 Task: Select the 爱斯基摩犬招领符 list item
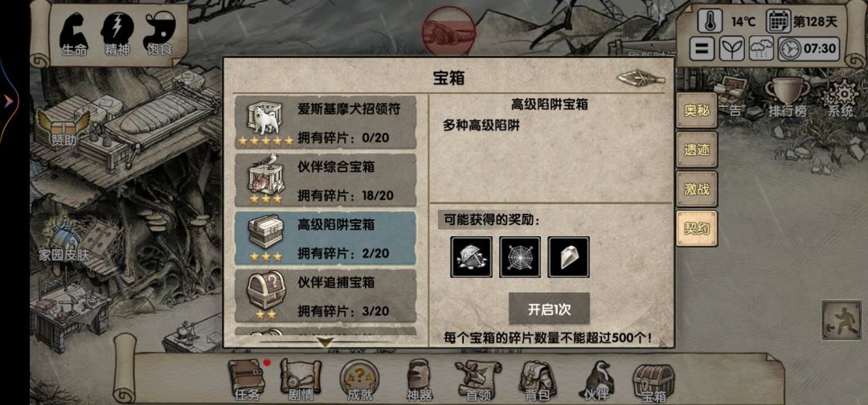pos(325,122)
